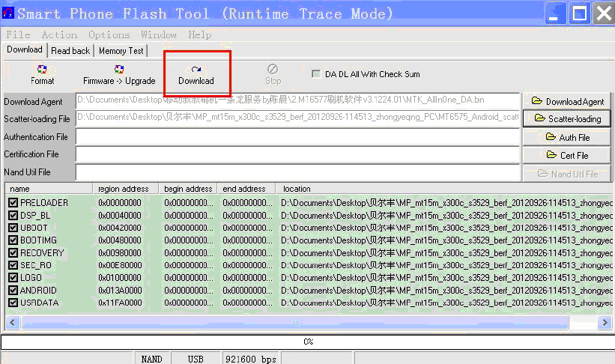Click region address 0x01000000
This screenshot has height=364, width=615.
point(120,278)
